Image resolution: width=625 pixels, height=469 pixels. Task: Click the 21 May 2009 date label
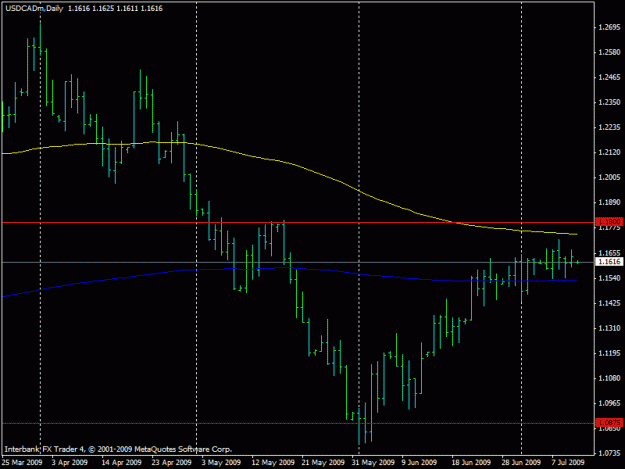(x=323, y=462)
